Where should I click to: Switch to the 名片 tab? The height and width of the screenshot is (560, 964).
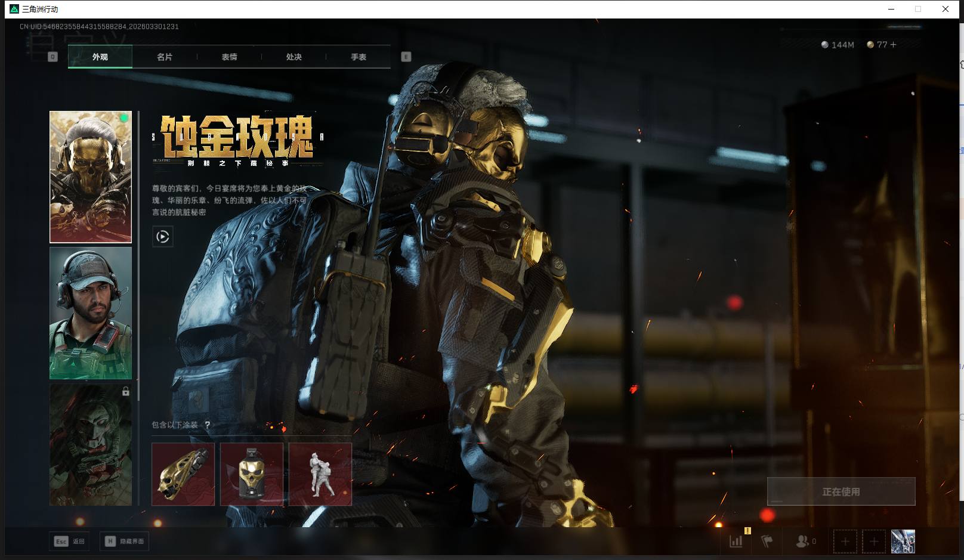(x=165, y=57)
